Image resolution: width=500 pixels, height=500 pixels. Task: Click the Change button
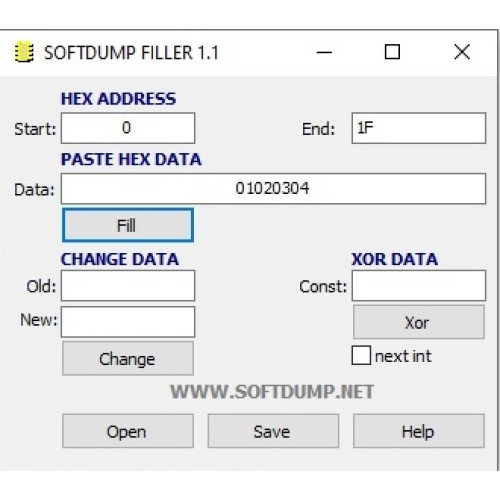(128, 359)
